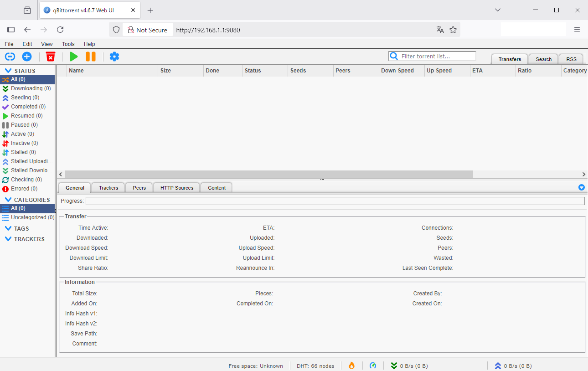Screen dimensions: 588x371
Task: Switch to the Trackers tab
Action: (108, 188)
